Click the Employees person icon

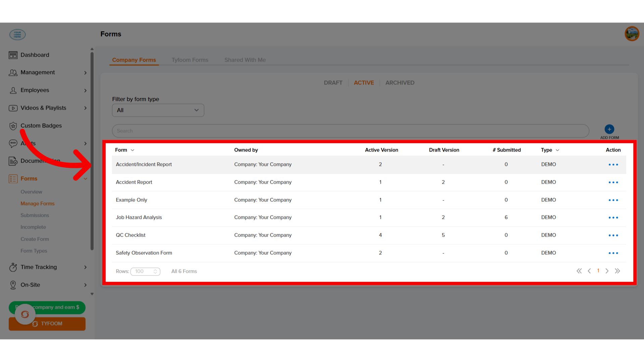click(x=13, y=90)
